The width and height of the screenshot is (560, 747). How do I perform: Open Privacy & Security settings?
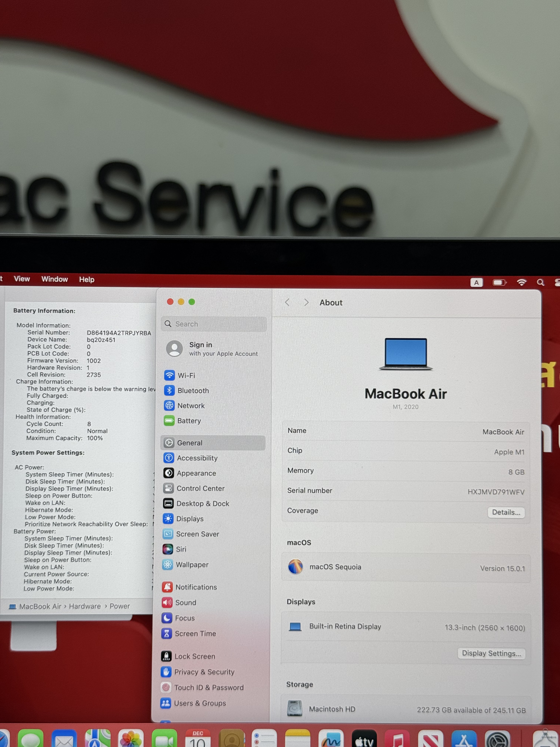tap(204, 672)
